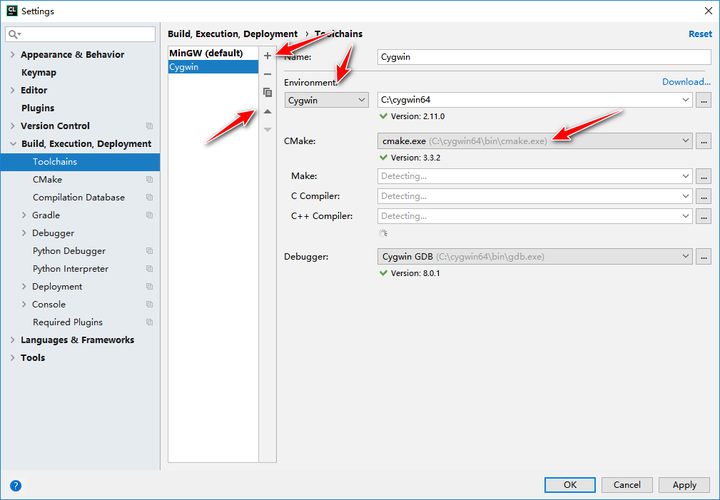Browse for CMake executable
The image size is (720, 500).
703,141
